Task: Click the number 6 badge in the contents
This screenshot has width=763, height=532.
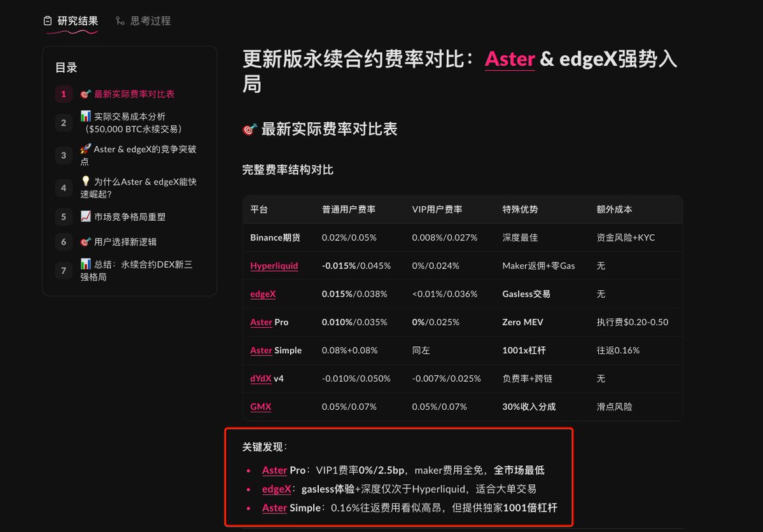Action: coord(63,242)
